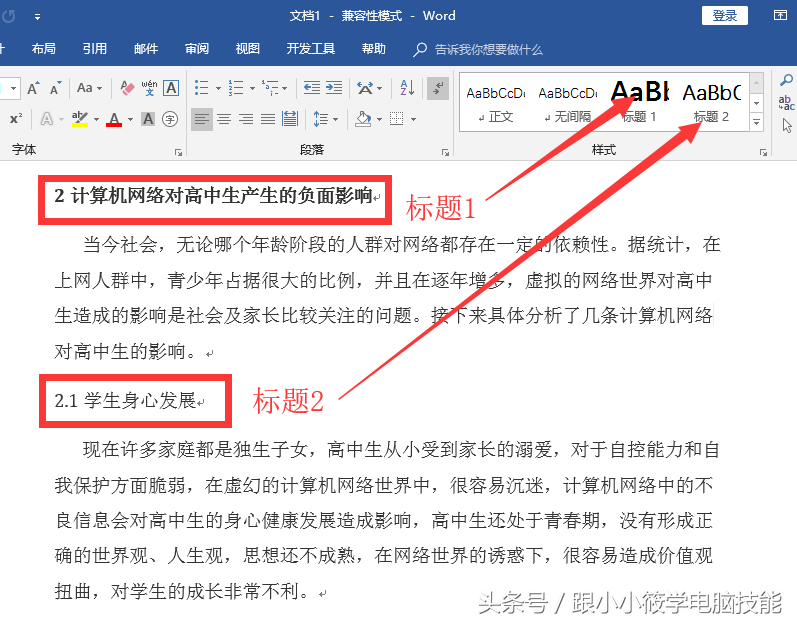
Task: Open the font size dropdown arrow
Action: click(x=14, y=88)
